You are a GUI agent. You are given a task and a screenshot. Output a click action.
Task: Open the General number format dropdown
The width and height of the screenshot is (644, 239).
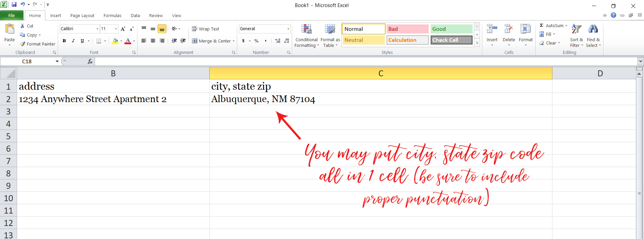pos(288,29)
